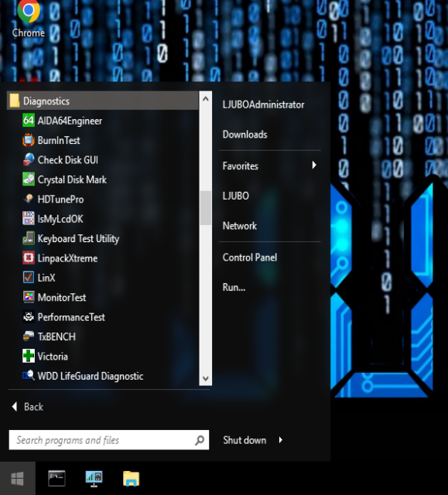The width and height of the screenshot is (448, 495).
Task: Launch Victoria disk tool
Action: (103, 357)
